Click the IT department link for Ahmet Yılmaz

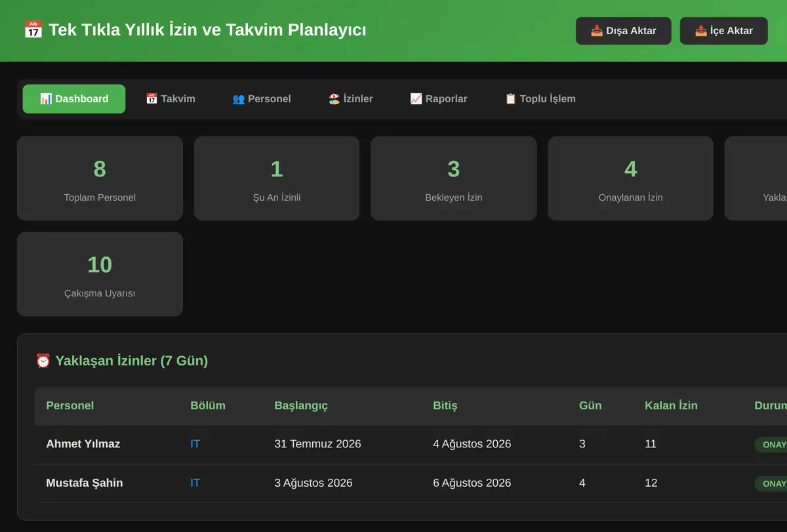tap(195, 444)
